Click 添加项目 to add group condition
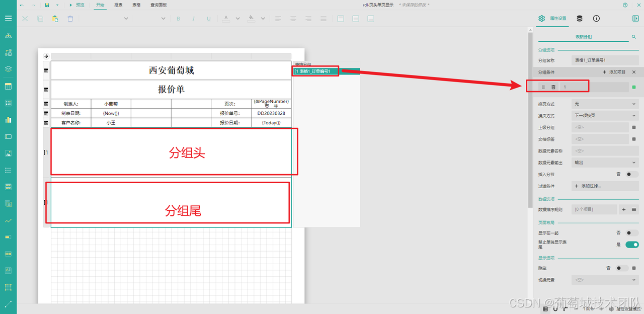 [x=614, y=72]
